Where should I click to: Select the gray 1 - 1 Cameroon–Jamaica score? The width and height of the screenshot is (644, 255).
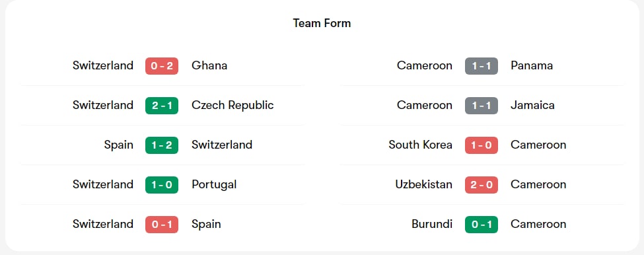click(x=482, y=106)
